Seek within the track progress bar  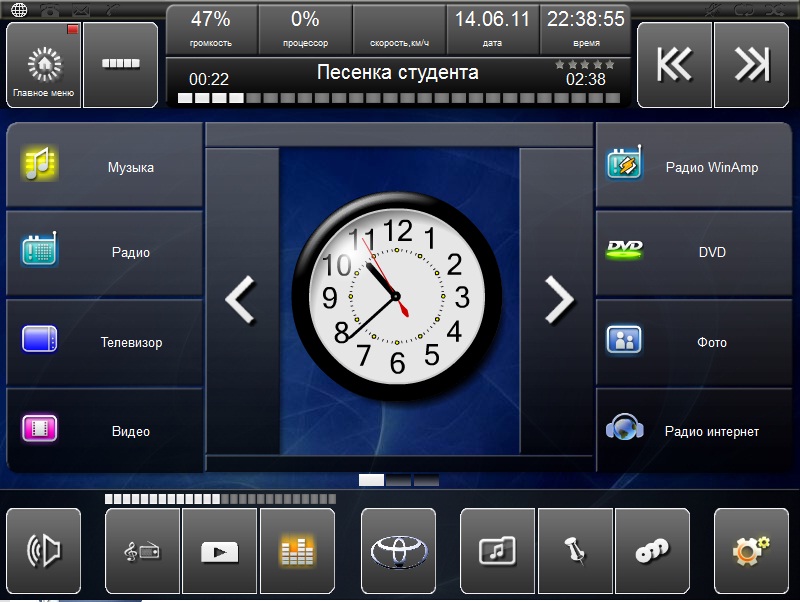click(398, 98)
